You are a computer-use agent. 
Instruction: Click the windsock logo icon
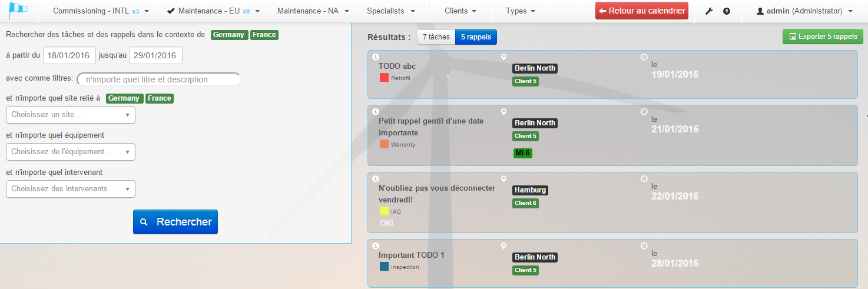click(x=18, y=11)
